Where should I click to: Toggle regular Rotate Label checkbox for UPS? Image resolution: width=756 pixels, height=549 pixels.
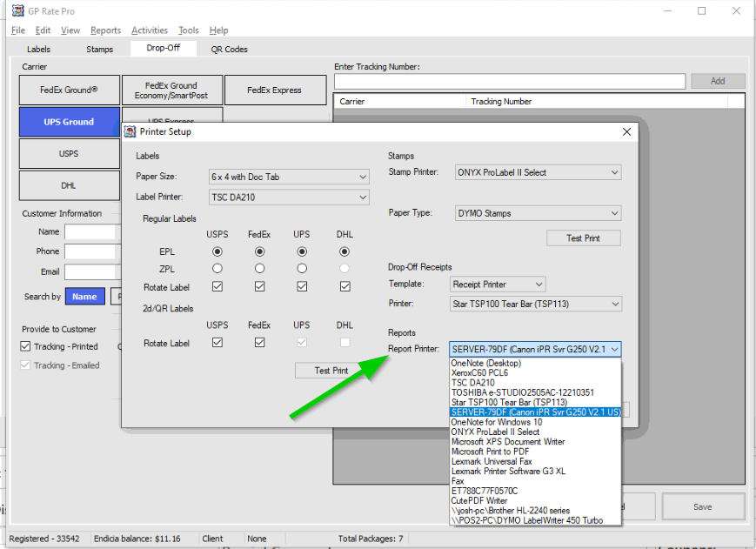pos(302,286)
